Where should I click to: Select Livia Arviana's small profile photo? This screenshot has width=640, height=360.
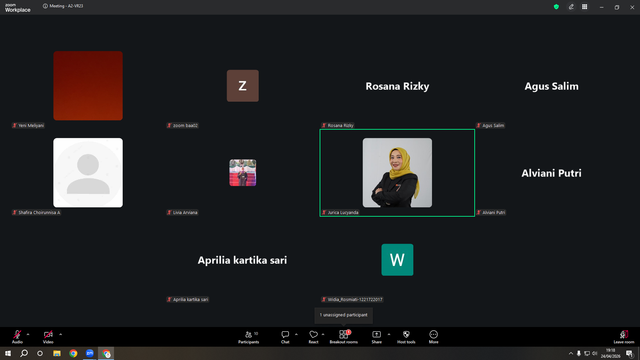242,173
